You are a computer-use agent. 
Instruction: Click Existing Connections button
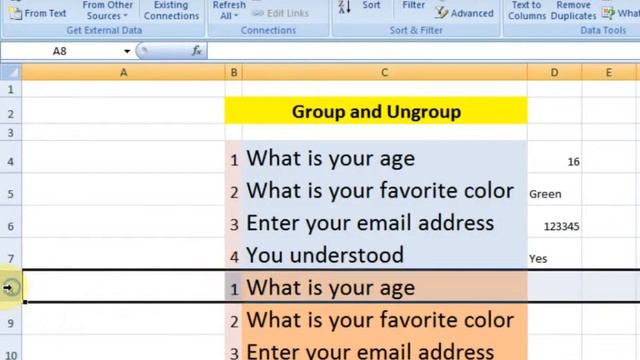point(171,11)
